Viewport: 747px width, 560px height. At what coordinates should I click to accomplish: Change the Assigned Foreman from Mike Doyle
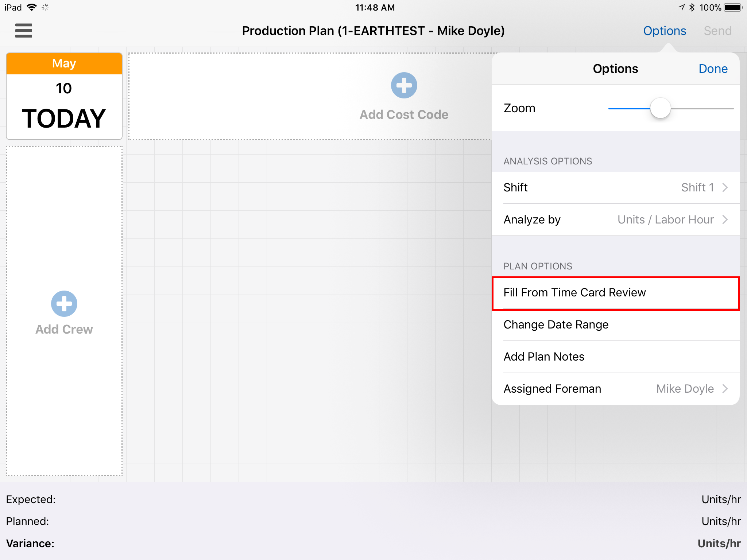coord(620,388)
